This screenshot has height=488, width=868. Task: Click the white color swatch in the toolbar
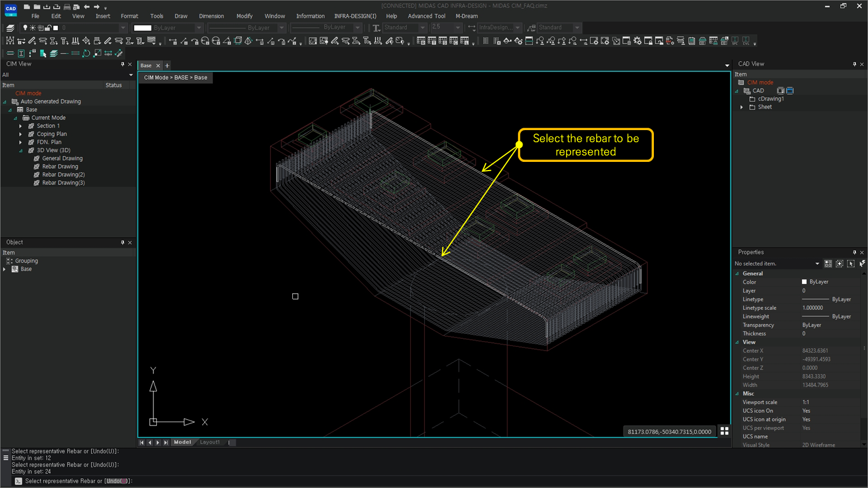point(142,27)
